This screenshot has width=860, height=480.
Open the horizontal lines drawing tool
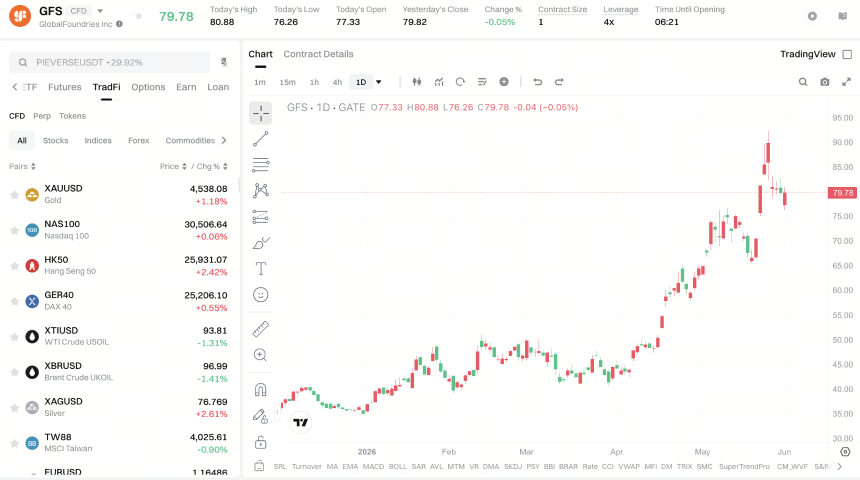(261, 165)
